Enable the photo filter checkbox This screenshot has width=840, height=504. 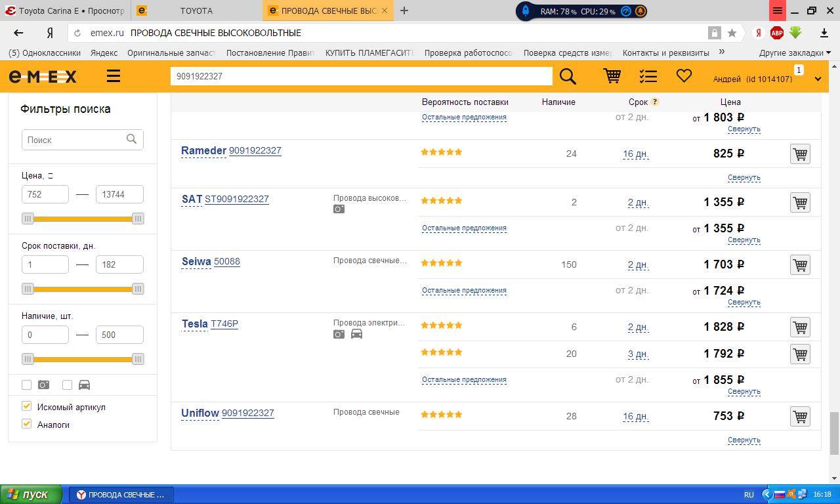click(27, 385)
